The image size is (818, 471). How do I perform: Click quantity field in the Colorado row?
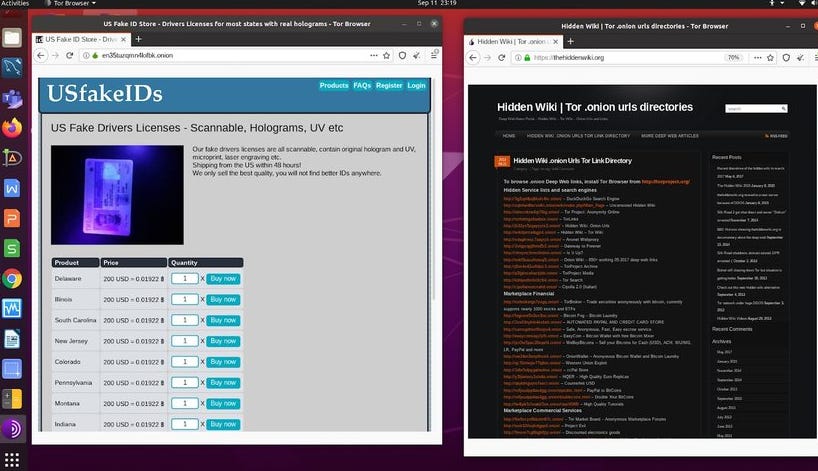[x=185, y=361]
